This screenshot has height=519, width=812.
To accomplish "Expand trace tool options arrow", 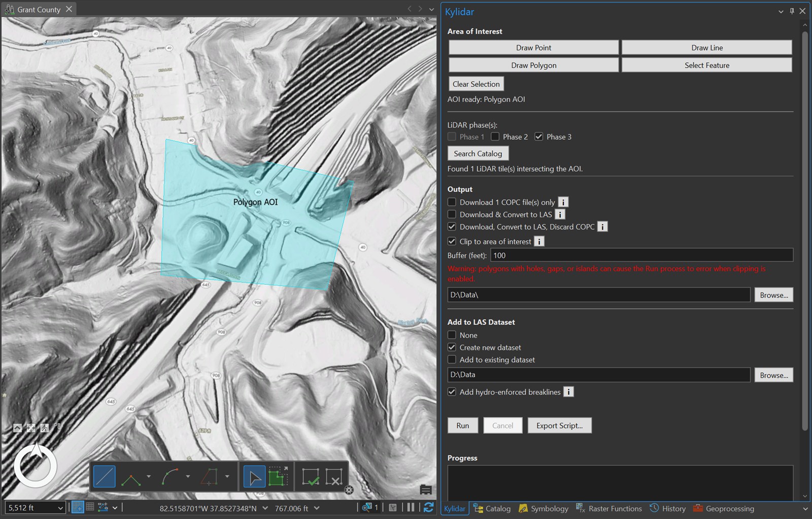I will click(227, 477).
